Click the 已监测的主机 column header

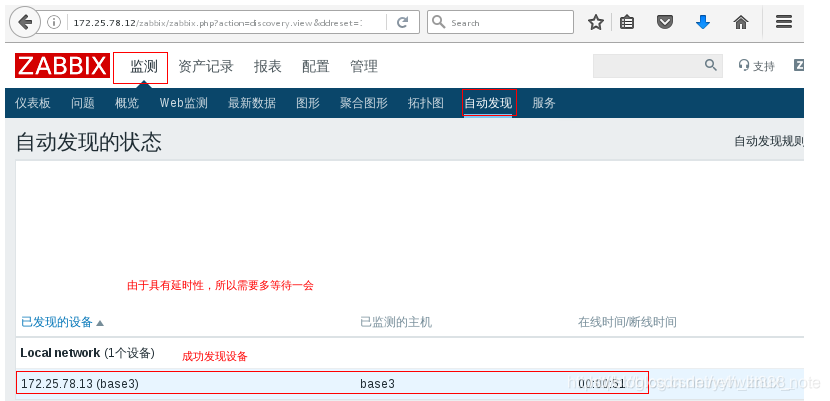[x=396, y=322]
